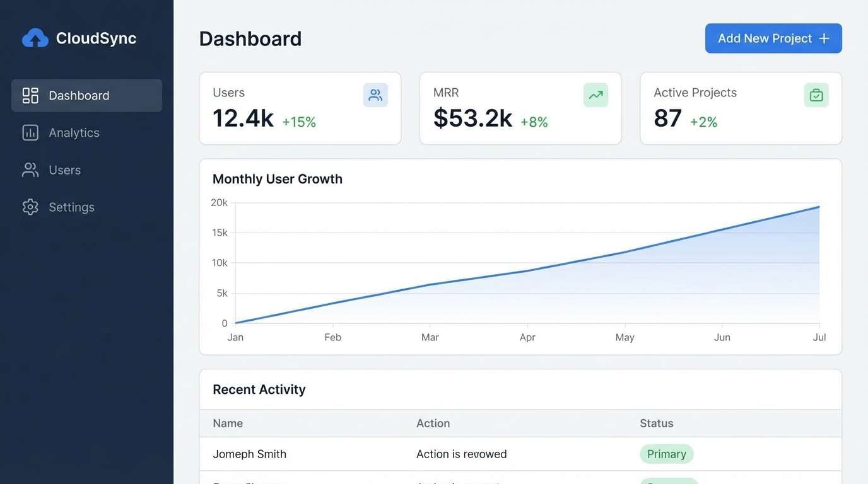Click the Jul label on the growth chart
868x484 pixels.
[x=819, y=337]
